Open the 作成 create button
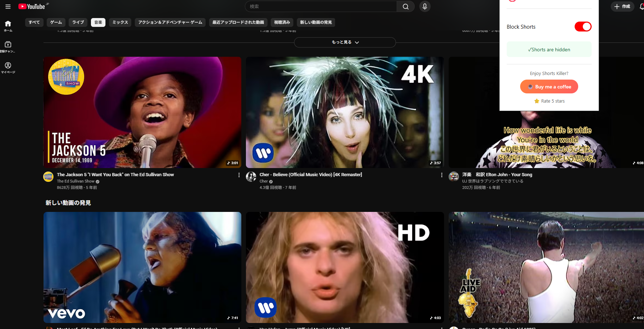This screenshot has height=329, width=644. pos(622,6)
